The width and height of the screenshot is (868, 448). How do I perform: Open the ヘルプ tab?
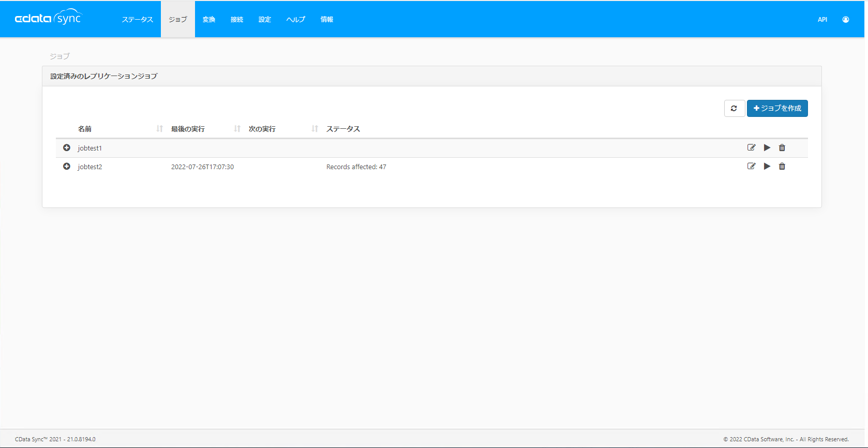[x=296, y=20]
